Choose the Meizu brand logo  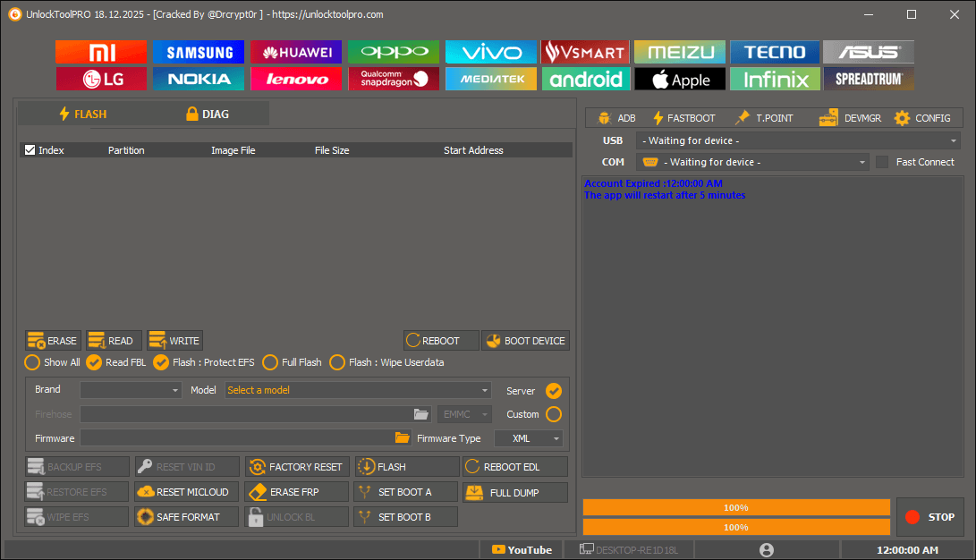(680, 52)
